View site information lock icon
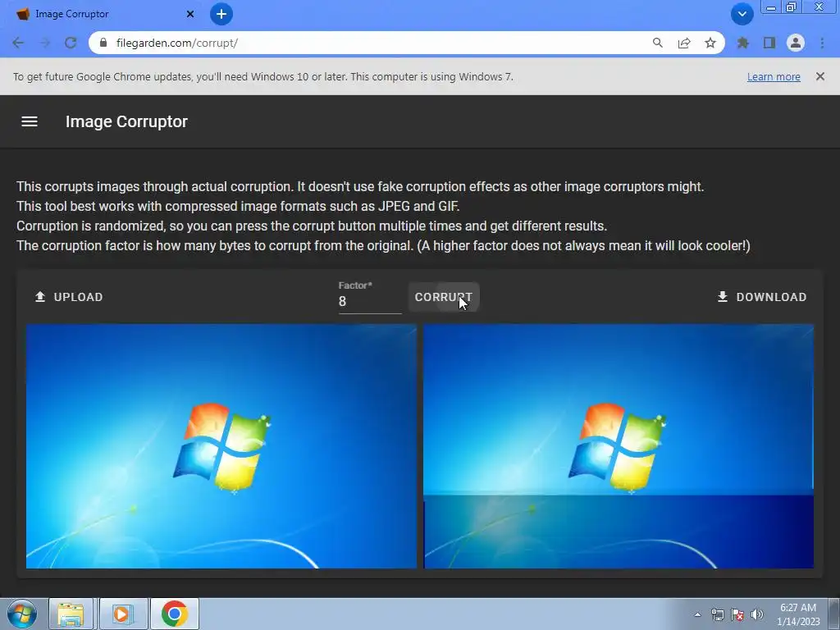The height and width of the screenshot is (630, 840). click(x=104, y=43)
